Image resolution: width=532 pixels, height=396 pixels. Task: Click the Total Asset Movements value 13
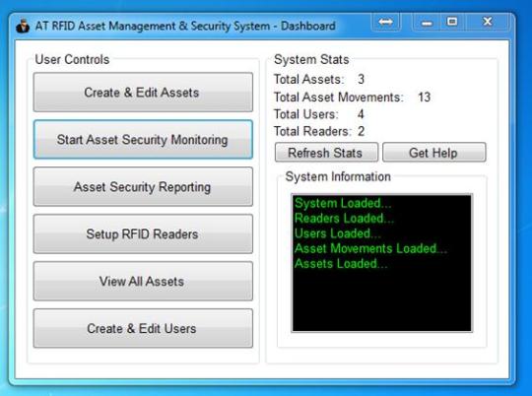pos(424,98)
